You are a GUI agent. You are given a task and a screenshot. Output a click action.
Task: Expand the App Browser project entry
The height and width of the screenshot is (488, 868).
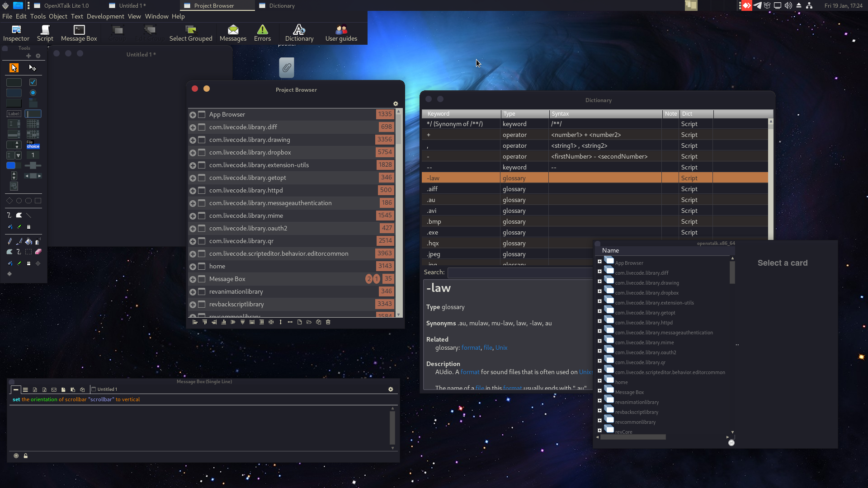(193, 114)
